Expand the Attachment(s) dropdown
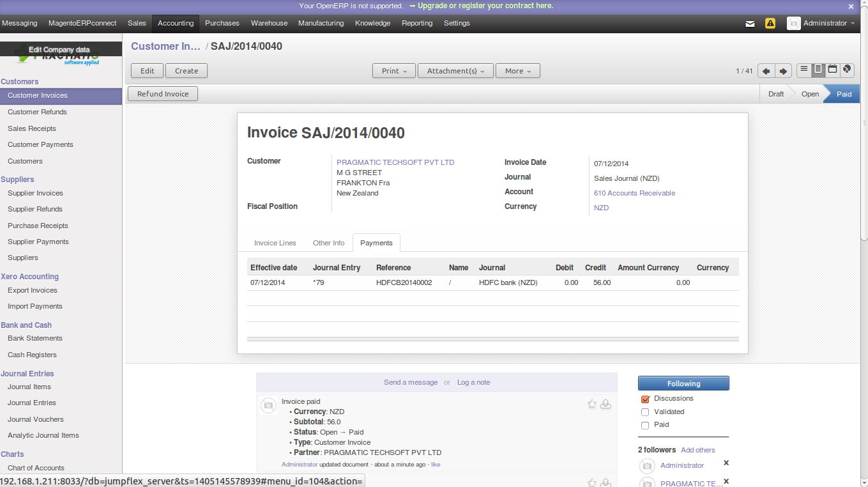This screenshot has width=868, height=487. 455,71
